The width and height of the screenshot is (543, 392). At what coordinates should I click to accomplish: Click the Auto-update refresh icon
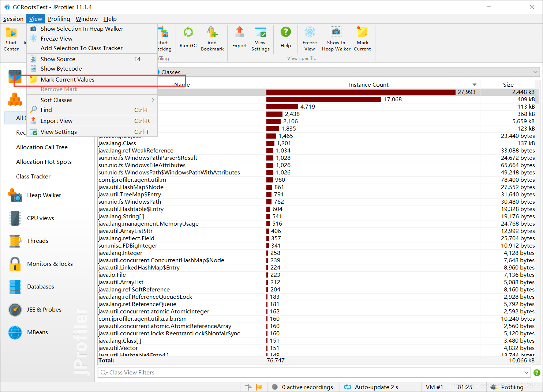click(x=348, y=387)
